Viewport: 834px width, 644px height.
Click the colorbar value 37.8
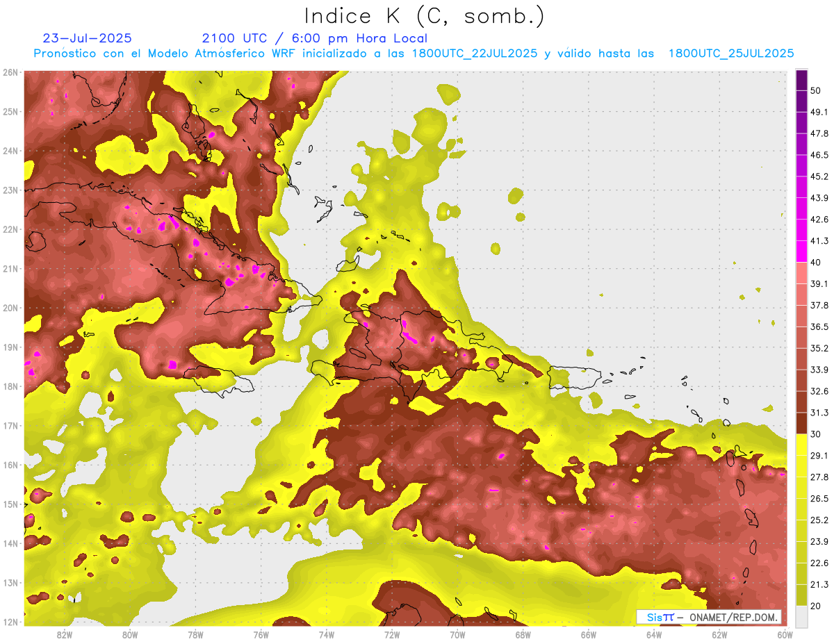point(819,305)
